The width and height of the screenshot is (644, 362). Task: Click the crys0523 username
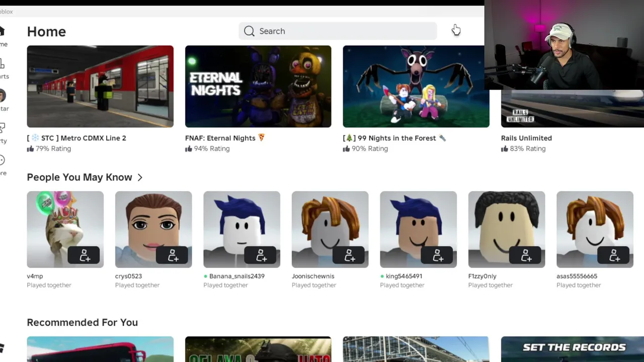click(128, 276)
